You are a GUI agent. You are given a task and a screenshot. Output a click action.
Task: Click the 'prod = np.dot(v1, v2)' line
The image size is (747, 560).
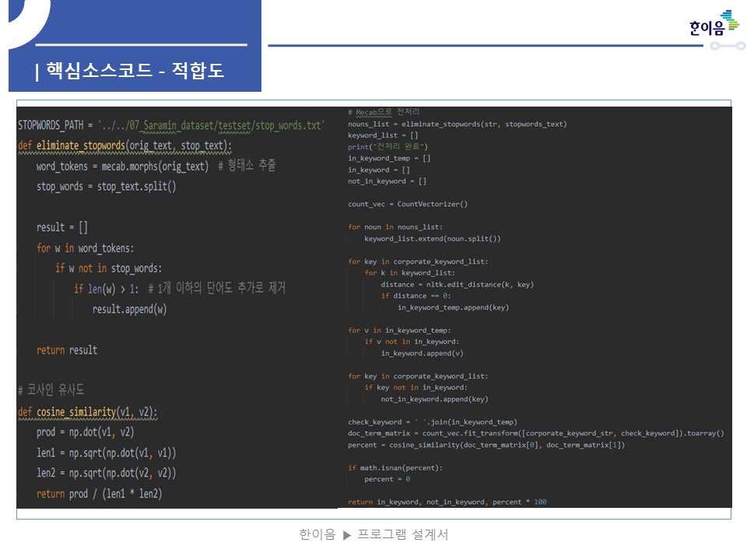click(x=86, y=432)
